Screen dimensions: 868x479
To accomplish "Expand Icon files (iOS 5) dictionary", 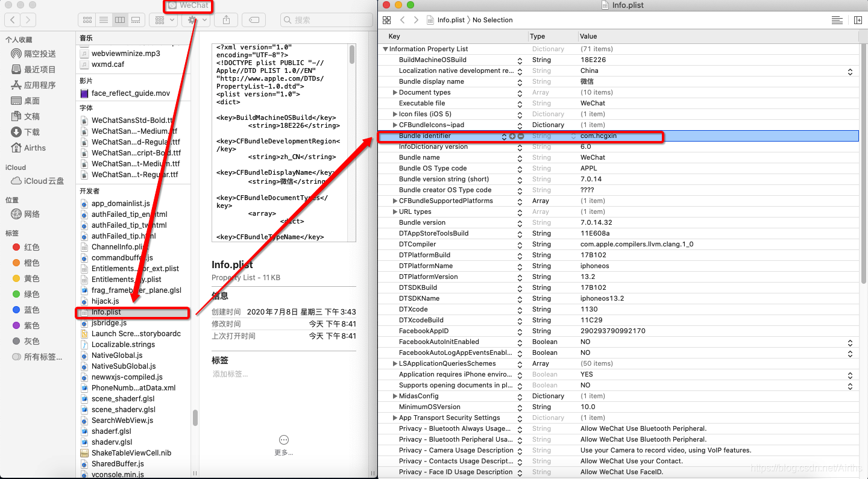I will click(x=395, y=114).
